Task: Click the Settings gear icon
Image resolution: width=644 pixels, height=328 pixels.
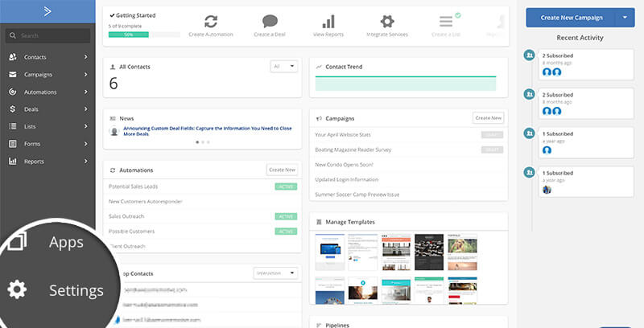Action: [x=17, y=289]
